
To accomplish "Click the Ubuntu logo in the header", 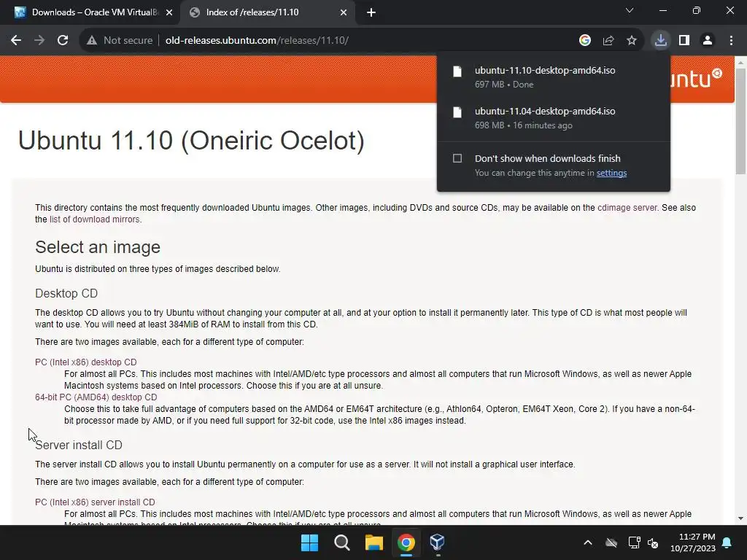I will 697,79.
